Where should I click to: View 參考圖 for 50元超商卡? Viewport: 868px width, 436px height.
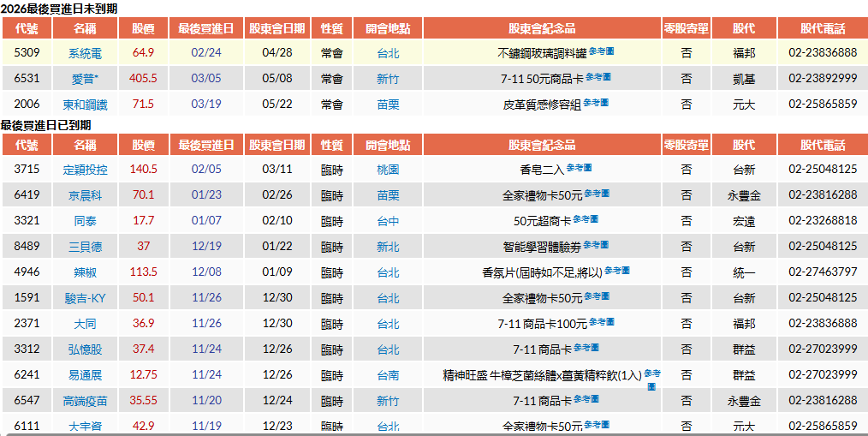[586, 218]
